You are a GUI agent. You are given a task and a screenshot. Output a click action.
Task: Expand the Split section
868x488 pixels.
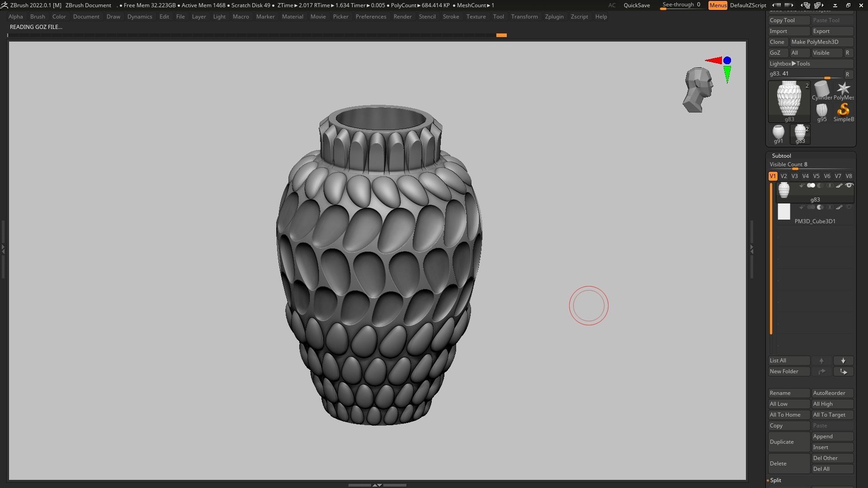pyautogui.click(x=775, y=480)
